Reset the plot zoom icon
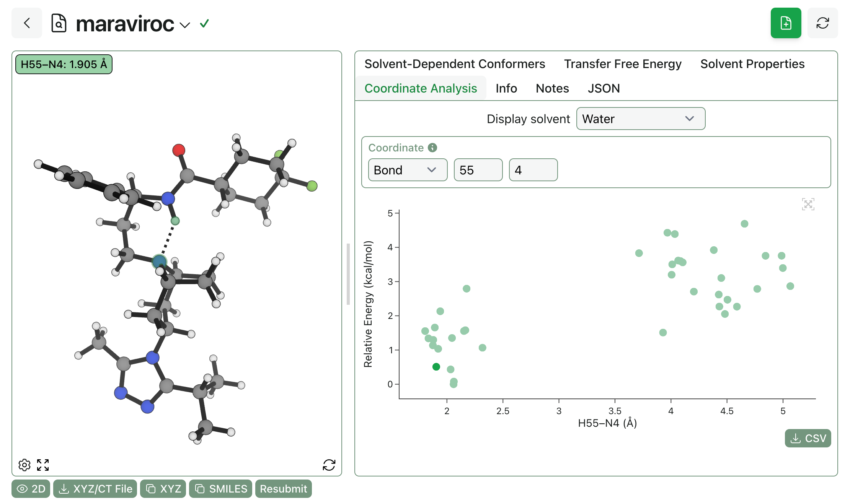The width and height of the screenshot is (845, 504). click(808, 204)
